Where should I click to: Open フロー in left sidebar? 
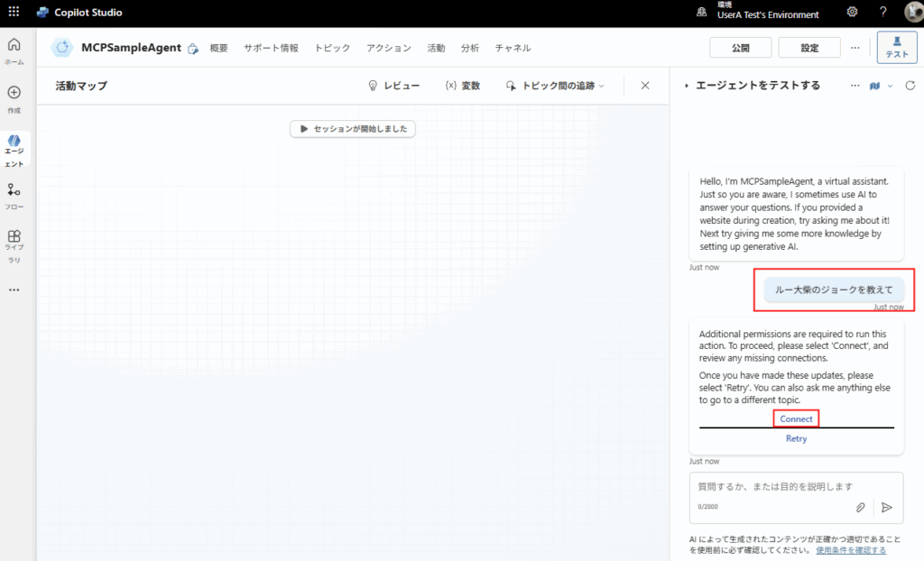[x=14, y=197]
